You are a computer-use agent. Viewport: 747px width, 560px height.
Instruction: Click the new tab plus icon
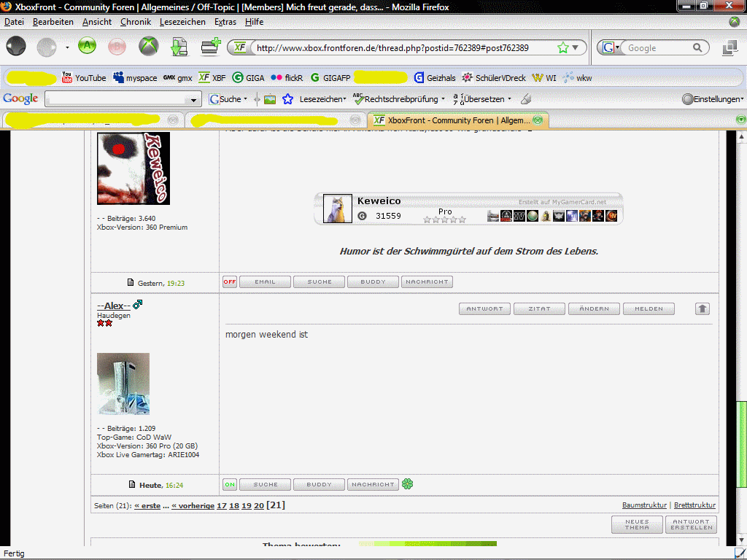click(x=211, y=47)
